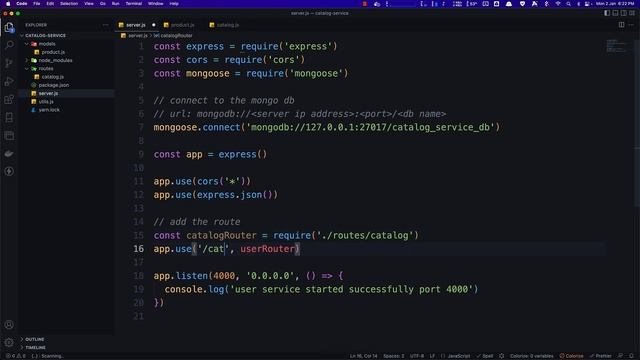Open the View menu
Screen dimensions: 640x360
(89, 4)
